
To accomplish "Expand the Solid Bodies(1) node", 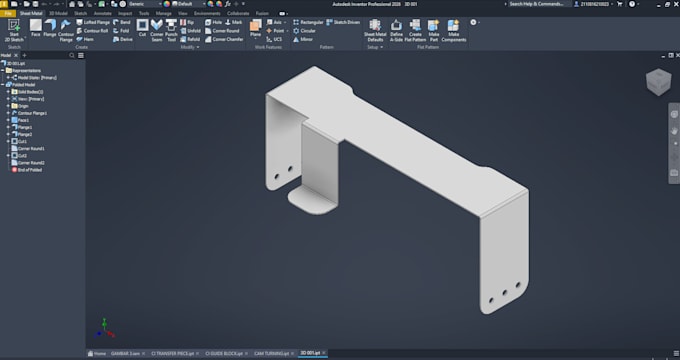I will click(8, 92).
